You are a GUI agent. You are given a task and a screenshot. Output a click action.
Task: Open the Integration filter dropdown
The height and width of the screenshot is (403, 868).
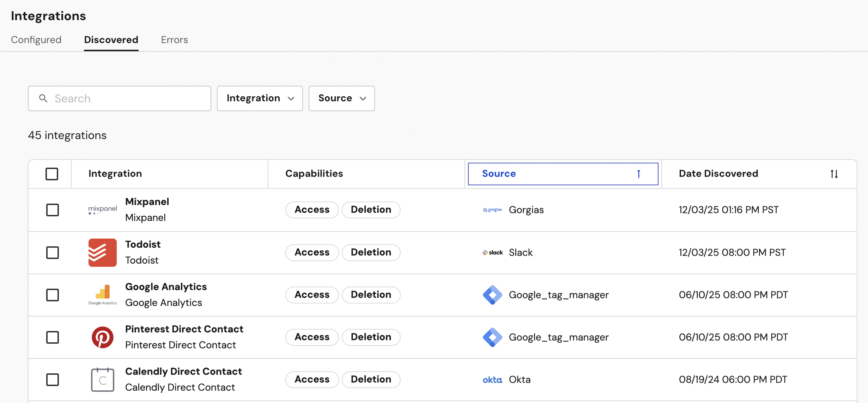(x=260, y=98)
